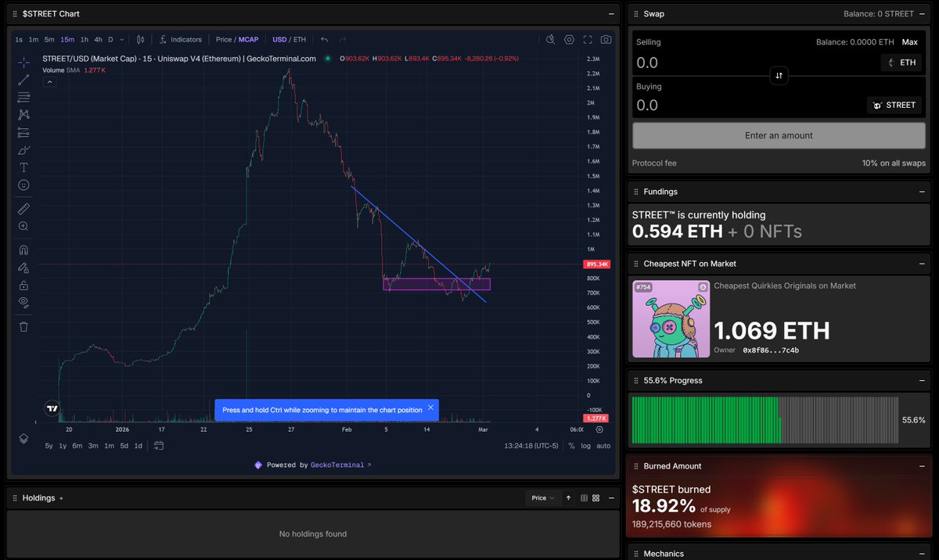Image resolution: width=939 pixels, height=560 pixels.
Task: Open the Price sort dropdown in Holdings
Action: 543,497
